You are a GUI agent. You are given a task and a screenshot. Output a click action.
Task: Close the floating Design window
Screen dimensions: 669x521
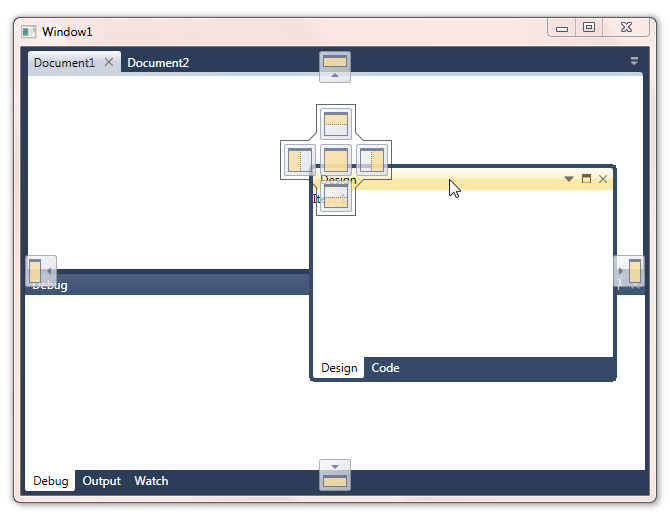pyautogui.click(x=603, y=179)
